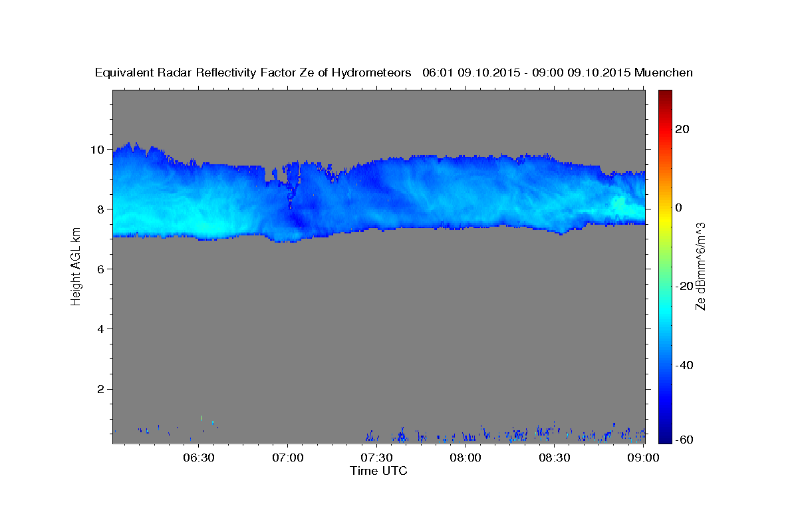Viewport: 798px width, 532px height.
Task: Click the date range '06:01 09.10.2015 - 09:00 09.10.2015 Muenchen'
Action: tap(558, 72)
